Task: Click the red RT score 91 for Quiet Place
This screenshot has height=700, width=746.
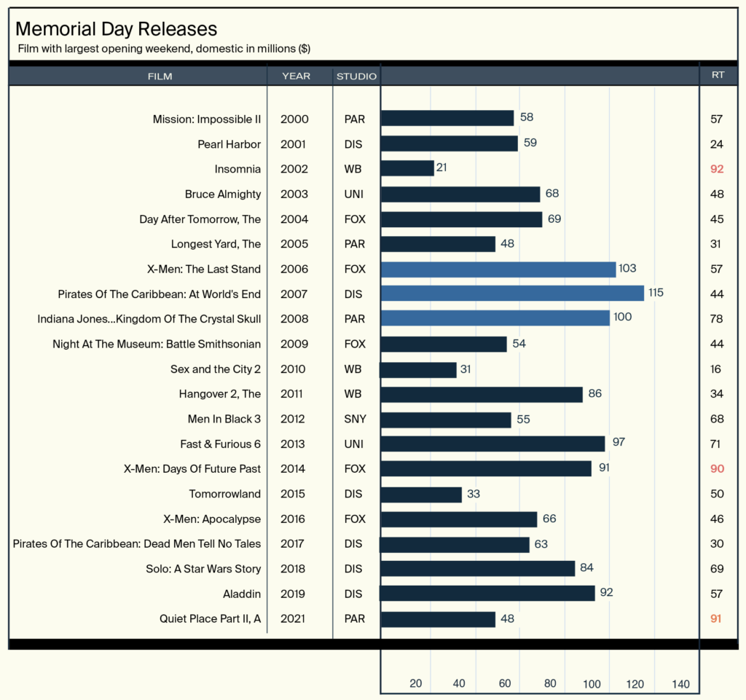Action: pyautogui.click(x=716, y=619)
